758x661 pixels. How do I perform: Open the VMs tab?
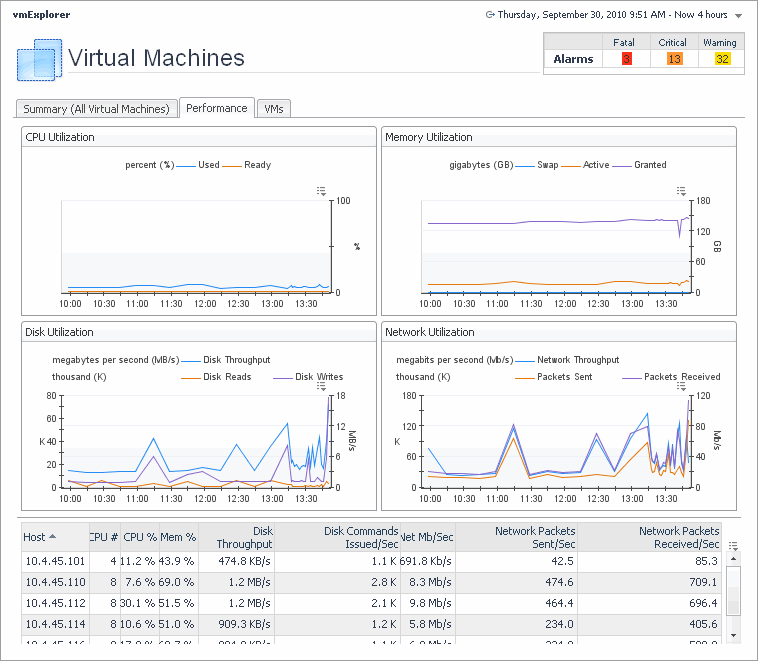click(273, 109)
